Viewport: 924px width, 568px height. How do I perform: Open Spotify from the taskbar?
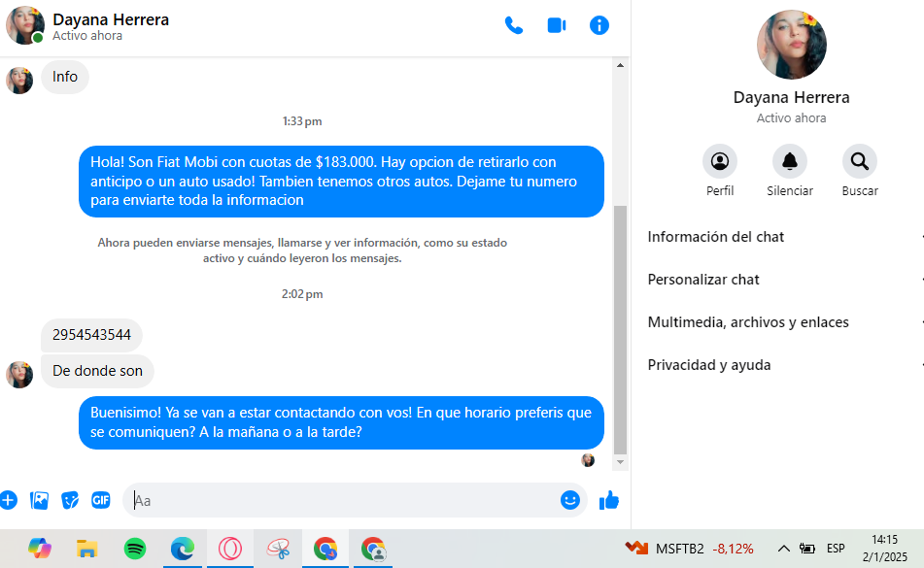pos(135,549)
